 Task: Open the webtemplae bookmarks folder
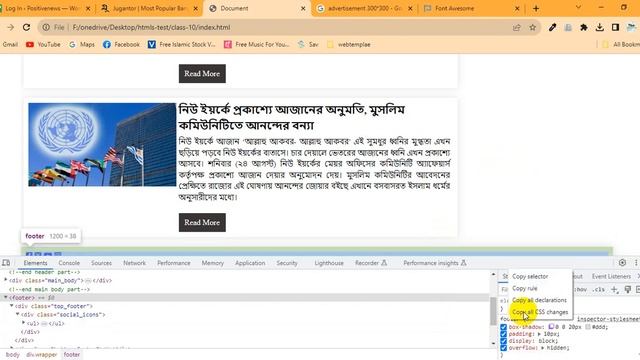pos(349,44)
